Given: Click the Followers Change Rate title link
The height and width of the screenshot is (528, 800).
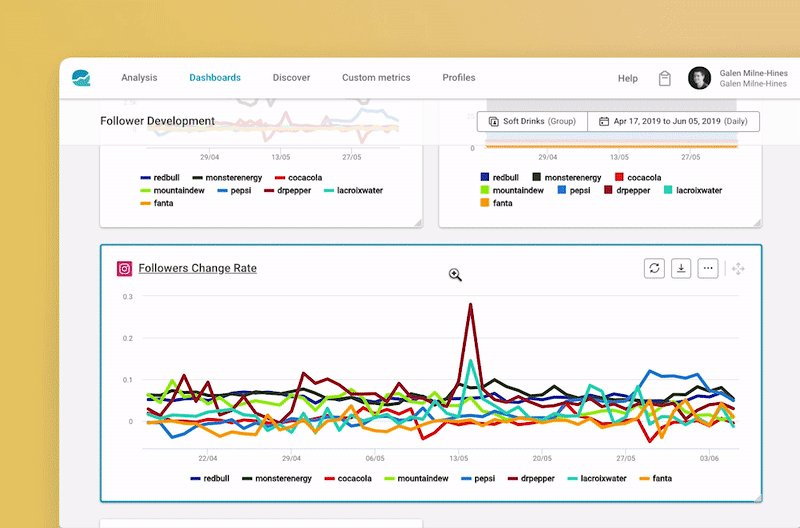Looking at the screenshot, I should click(x=197, y=268).
